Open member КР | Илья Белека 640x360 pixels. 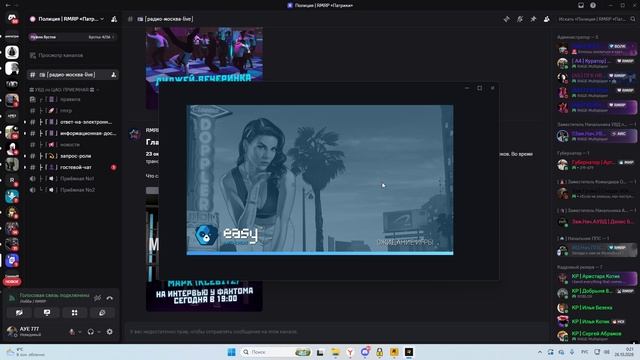pyautogui.click(x=596, y=307)
